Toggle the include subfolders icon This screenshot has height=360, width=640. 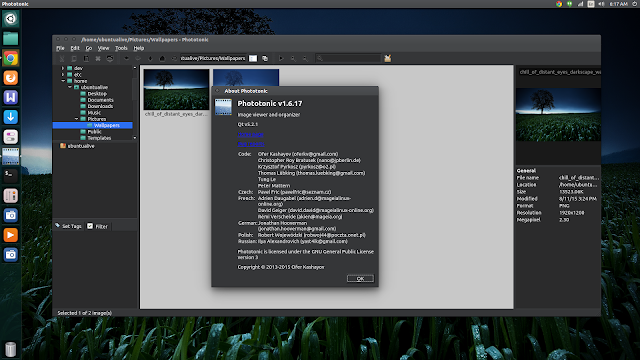265,58
